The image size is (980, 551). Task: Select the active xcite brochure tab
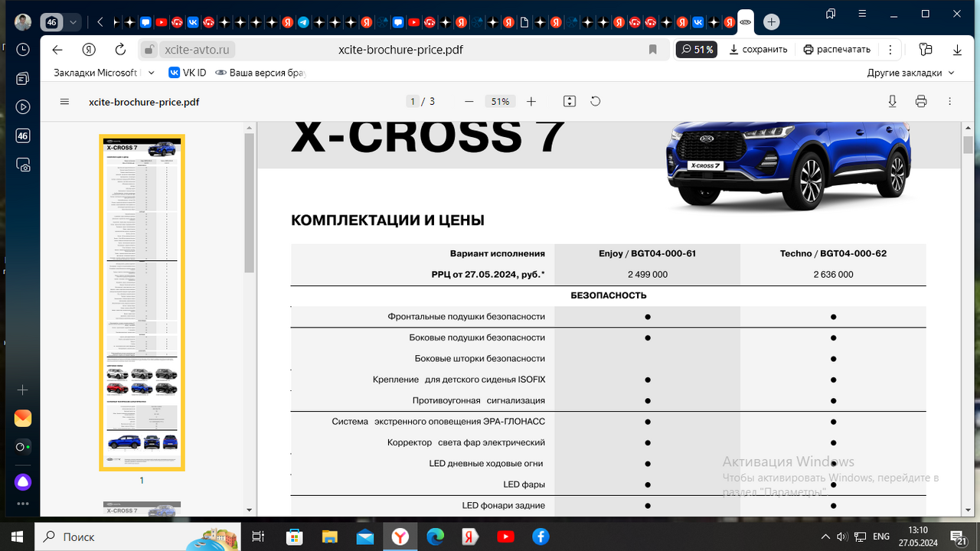(746, 22)
